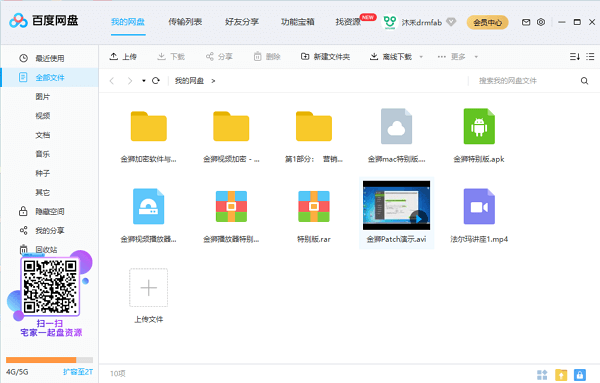Filter by 视频 category
The height and width of the screenshot is (383, 600).
pos(42,116)
